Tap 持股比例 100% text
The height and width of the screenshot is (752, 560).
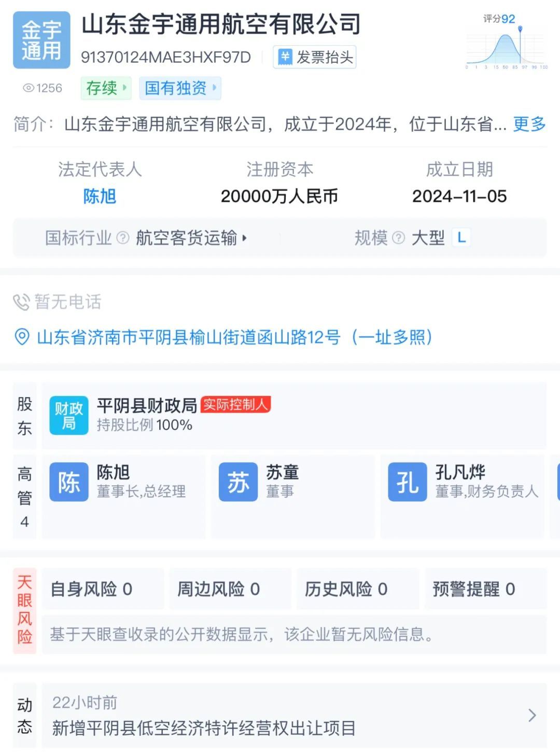pyautogui.click(x=145, y=425)
